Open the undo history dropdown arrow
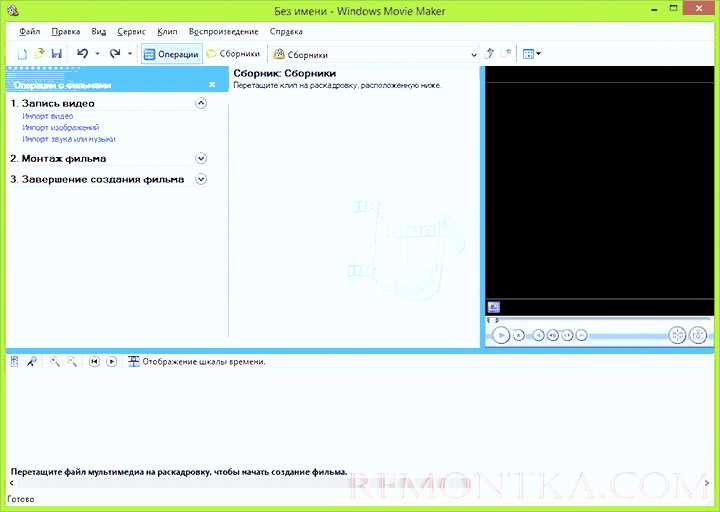Screen dimensions: 720x512 97,54
